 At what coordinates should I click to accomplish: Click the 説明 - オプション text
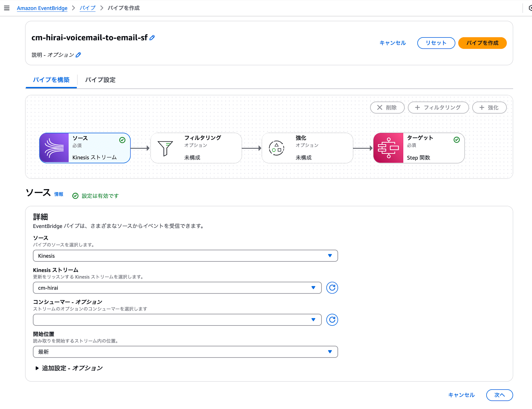[x=53, y=55]
